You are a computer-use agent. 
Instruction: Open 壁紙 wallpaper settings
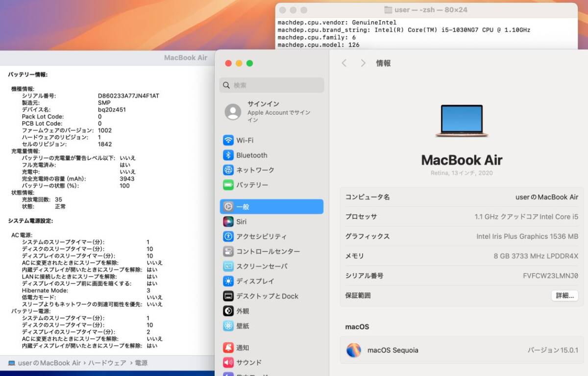coord(243,326)
